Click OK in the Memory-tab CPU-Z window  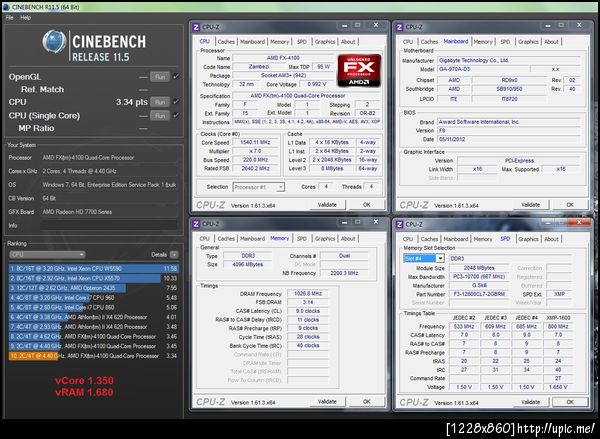367,402
